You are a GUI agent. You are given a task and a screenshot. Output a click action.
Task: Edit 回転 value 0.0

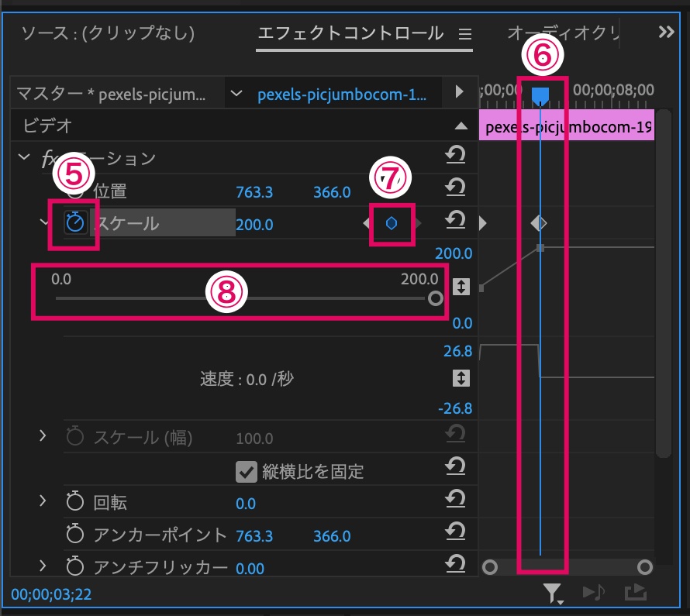point(246,504)
